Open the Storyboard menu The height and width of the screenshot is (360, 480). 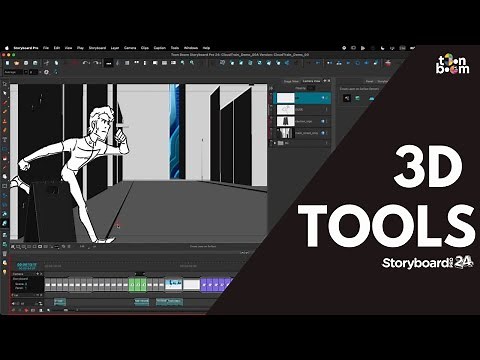pyautogui.click(x=97, y=48)
